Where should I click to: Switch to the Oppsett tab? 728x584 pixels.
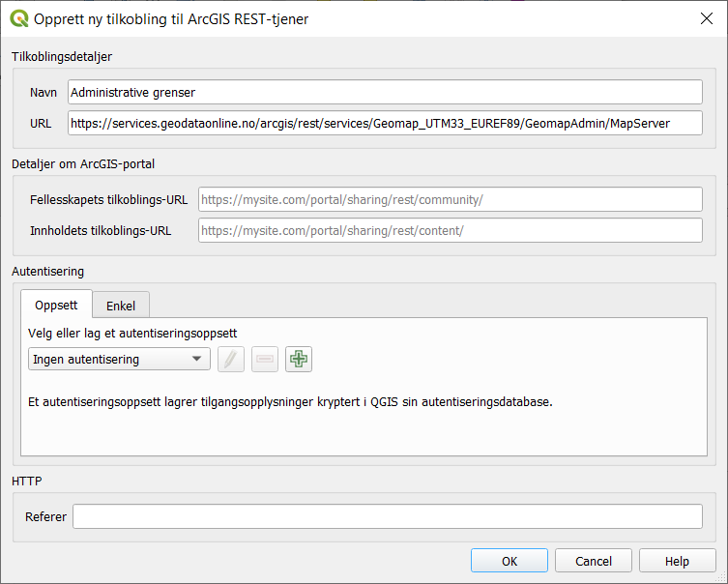56,305
